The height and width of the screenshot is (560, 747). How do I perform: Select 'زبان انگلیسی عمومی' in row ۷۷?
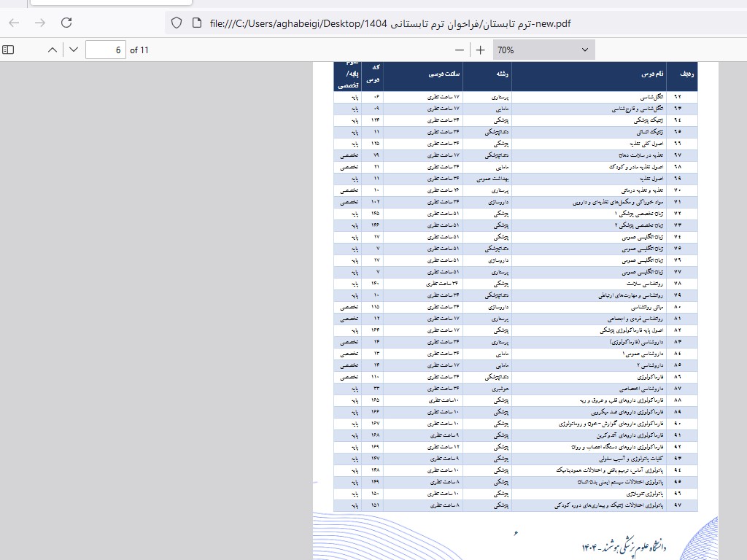click(x=643, y=272)
